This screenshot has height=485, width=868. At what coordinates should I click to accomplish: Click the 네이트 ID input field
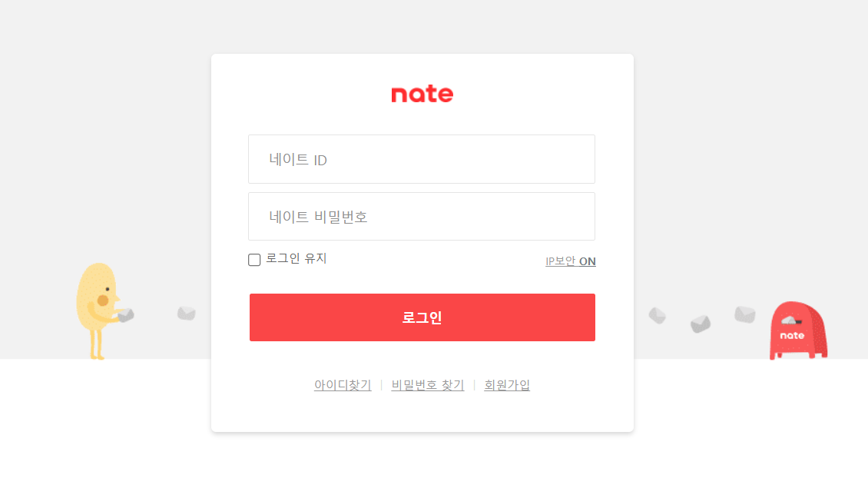click(422, 159)
